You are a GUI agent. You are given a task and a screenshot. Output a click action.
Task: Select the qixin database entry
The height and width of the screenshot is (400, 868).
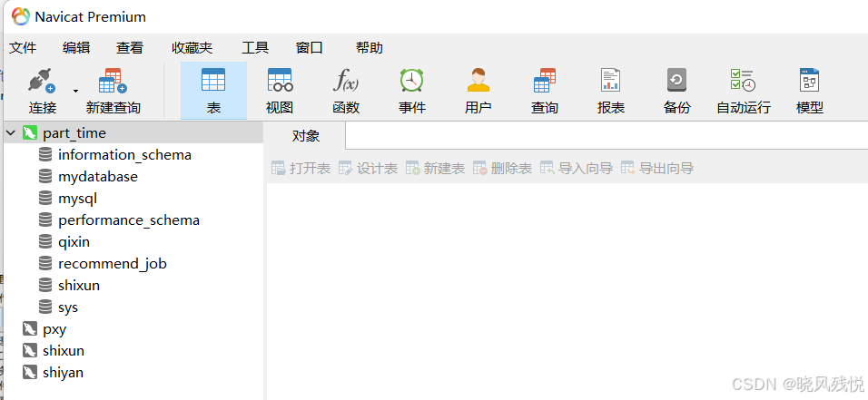click(x=74, y=242)
